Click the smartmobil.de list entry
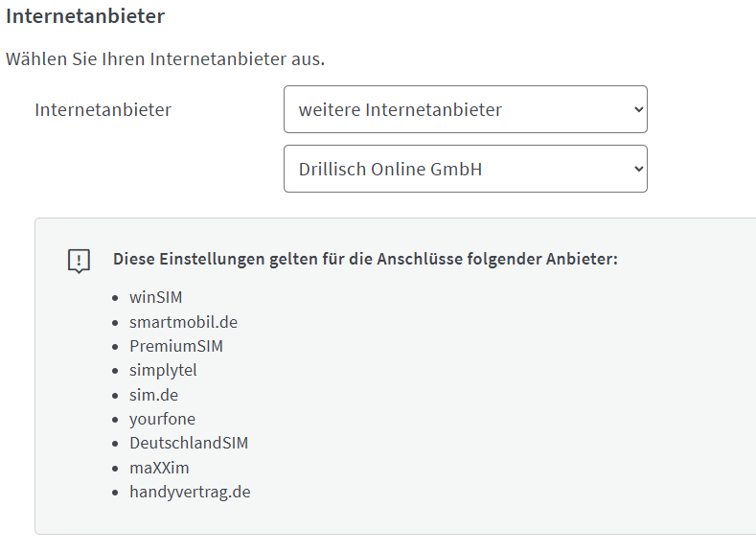This screenshot has width=756, height=552. pyautogui.click(x=183, y=322)
